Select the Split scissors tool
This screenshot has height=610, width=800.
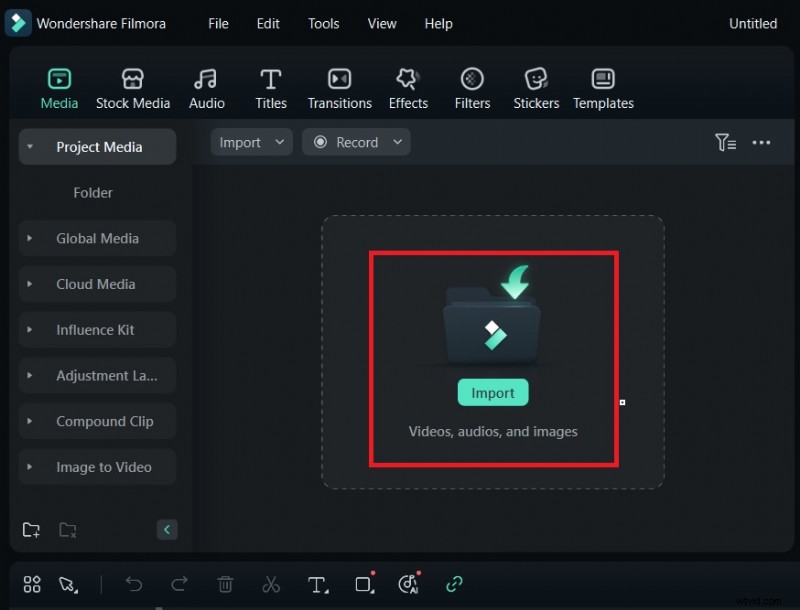click(271, 585)
